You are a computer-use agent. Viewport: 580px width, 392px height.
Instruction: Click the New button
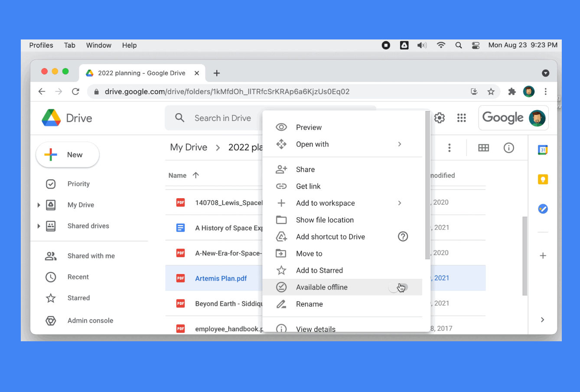tap(68, 155)
